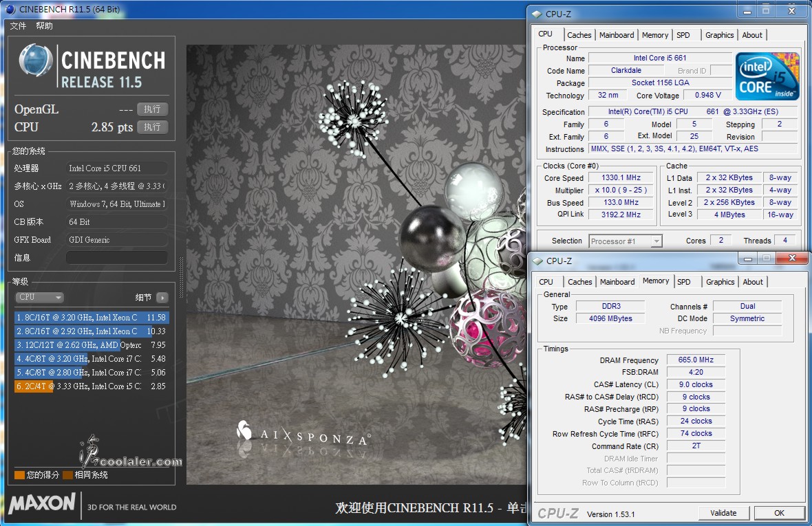This screenshot has width=812, height=526.
Task: Open the 文件 menu in Cinebench
Action: (18, 26)
